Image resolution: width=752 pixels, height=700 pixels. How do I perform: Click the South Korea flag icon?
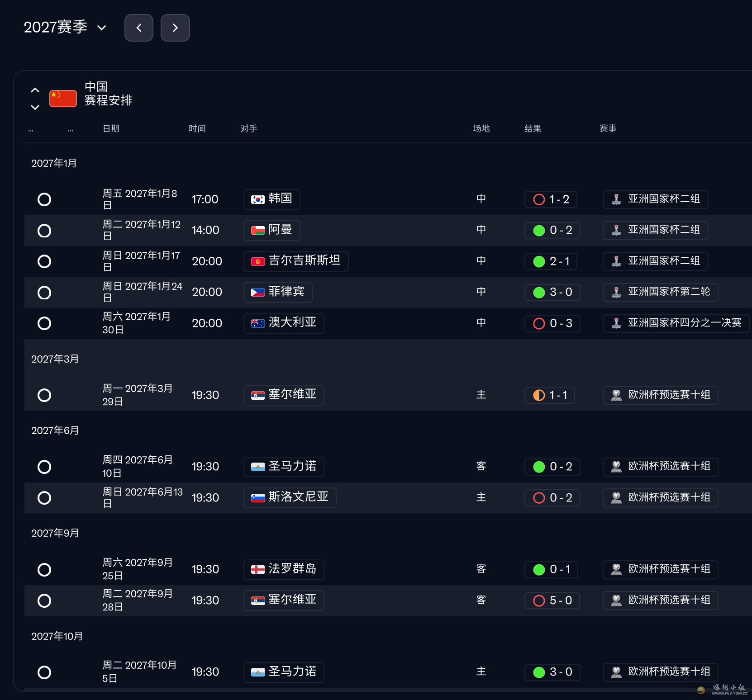258,199
